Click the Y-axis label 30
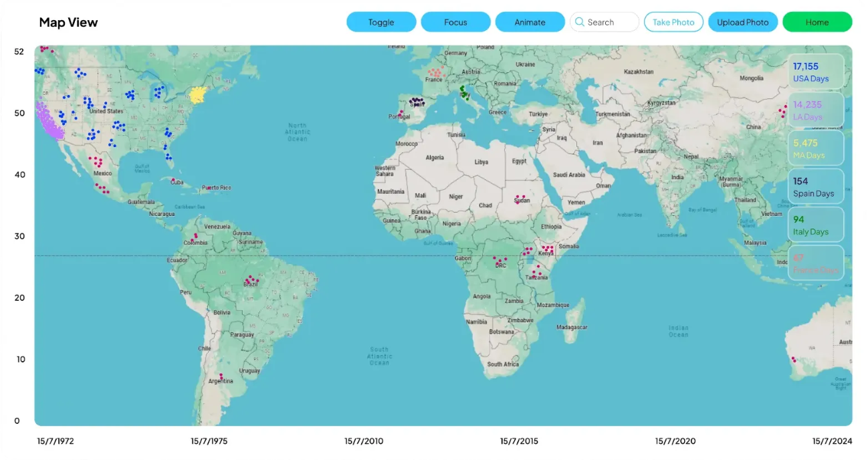Screen dimensions: 868x460 click(19, 236)
